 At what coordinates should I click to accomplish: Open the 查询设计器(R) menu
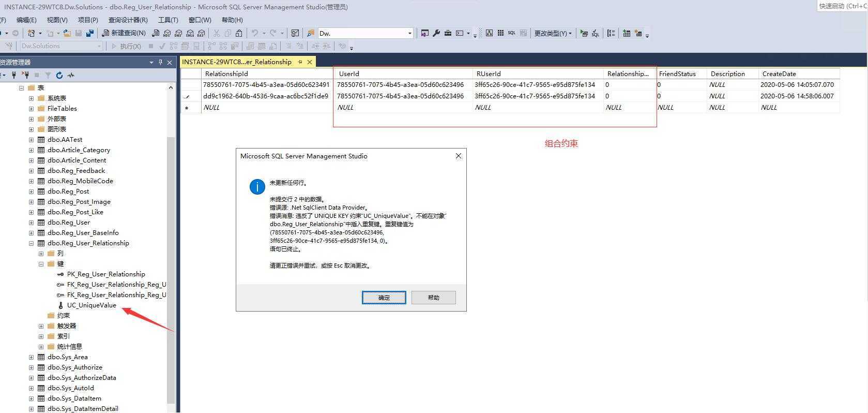[x=128, y=20]
